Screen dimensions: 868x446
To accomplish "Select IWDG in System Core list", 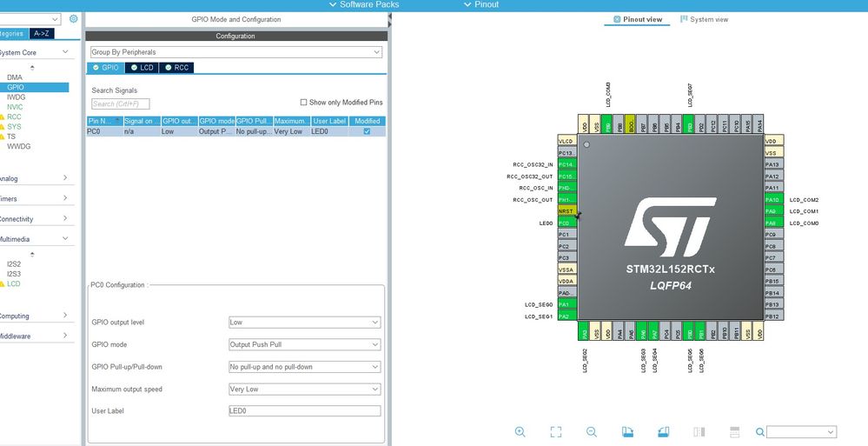I will coord(16,97).
